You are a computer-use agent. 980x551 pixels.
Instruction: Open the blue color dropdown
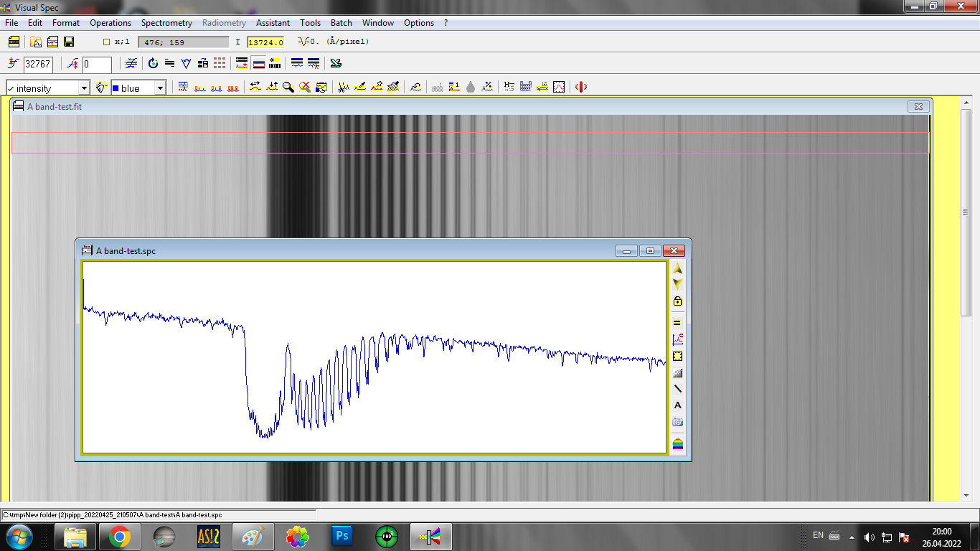coord(160,88)
